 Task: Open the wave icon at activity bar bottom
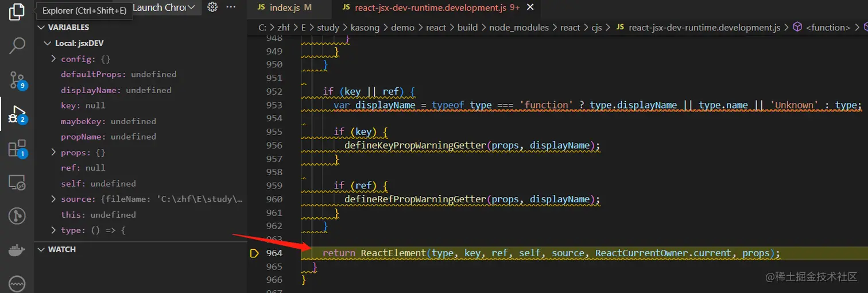[17, 284]
